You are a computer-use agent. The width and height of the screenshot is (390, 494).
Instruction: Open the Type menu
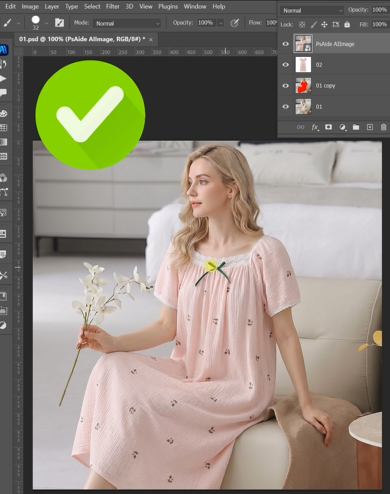(x=71, y=6)
